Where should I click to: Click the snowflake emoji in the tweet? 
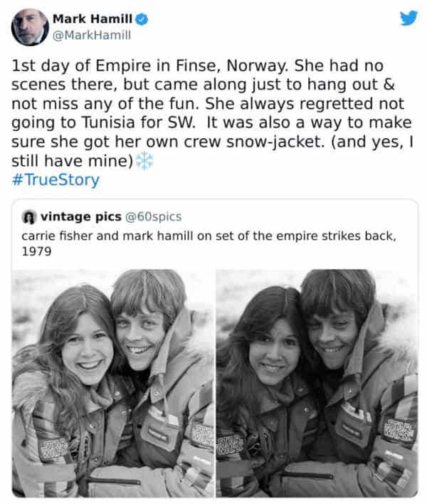pyautogui.click(x=145, y=161)
